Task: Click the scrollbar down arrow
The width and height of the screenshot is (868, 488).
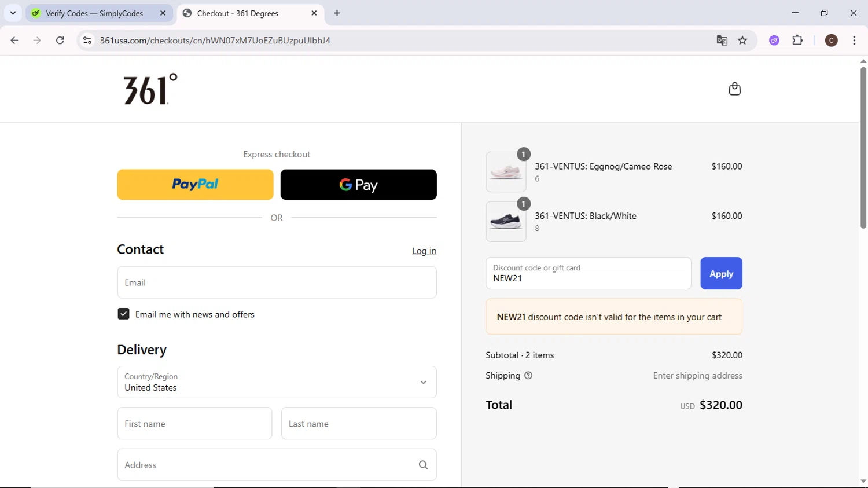Action: pos(863,482)
